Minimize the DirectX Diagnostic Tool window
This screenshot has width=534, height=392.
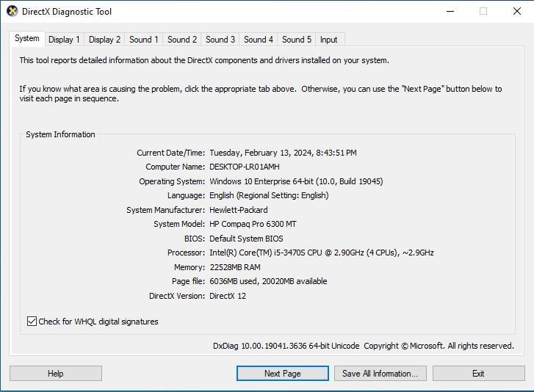(x=450, y=11)
